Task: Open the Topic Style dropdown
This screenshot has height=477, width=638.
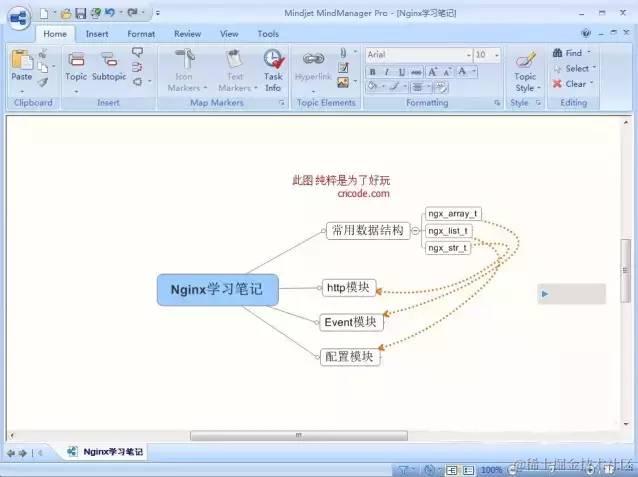Action: tap(527, 70)
